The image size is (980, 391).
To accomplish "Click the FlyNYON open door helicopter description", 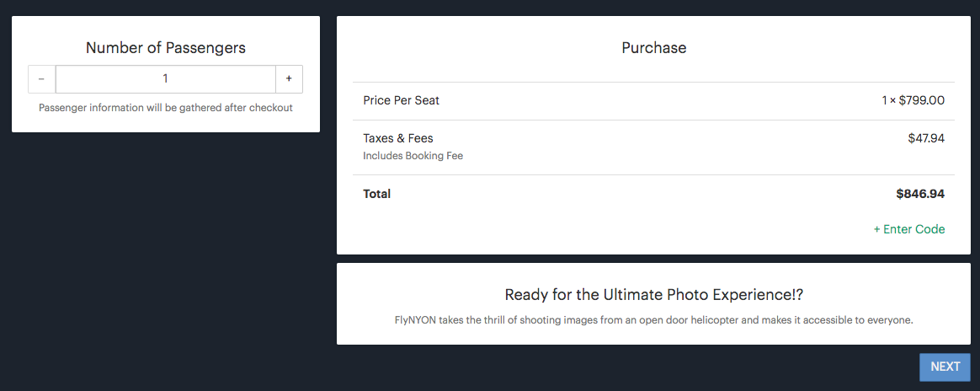I will (654, 320).
